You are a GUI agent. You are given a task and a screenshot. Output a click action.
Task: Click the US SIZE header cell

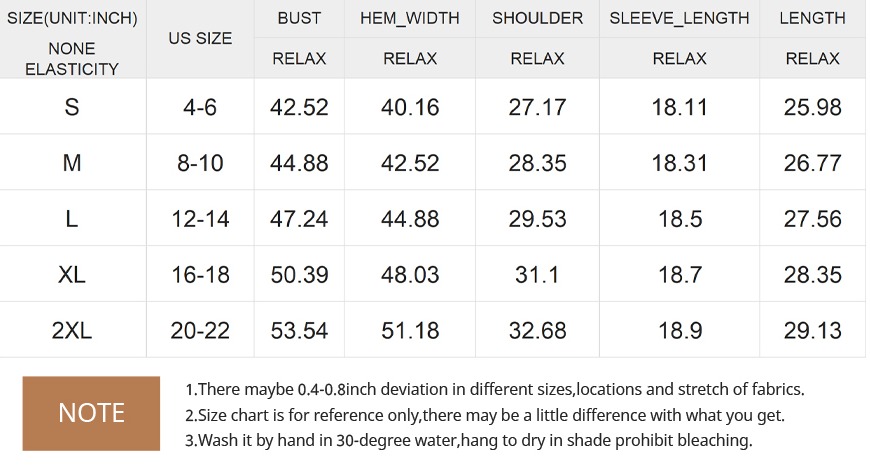200,38
